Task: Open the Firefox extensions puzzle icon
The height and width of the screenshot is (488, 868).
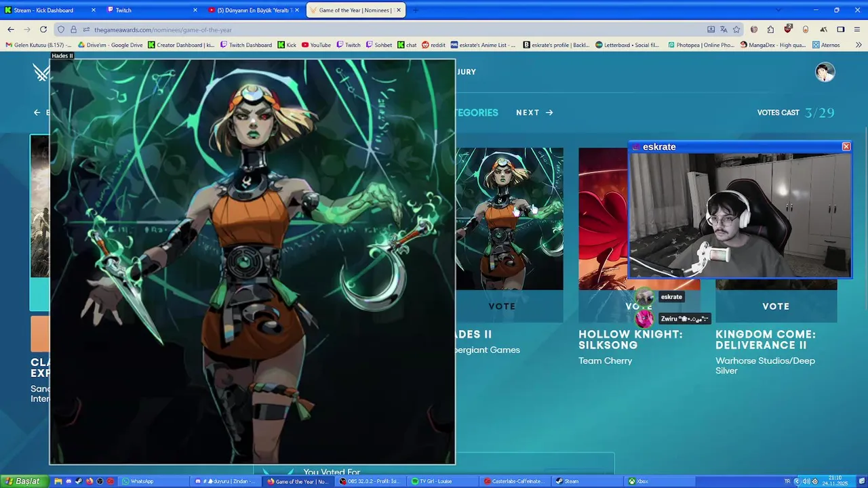Action: [x=771, y=30]
